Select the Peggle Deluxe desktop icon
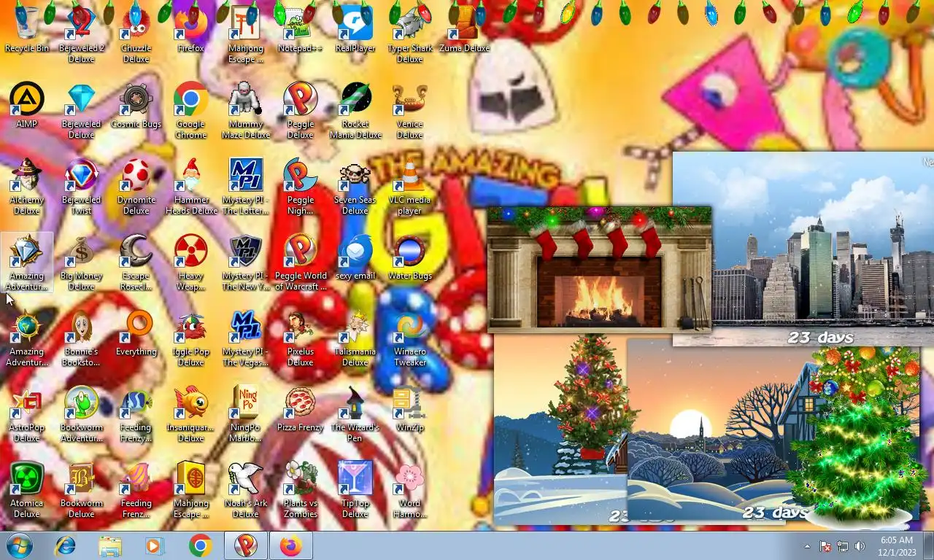Viewport: 934px width, 560px height. click(x=300, y=111)
